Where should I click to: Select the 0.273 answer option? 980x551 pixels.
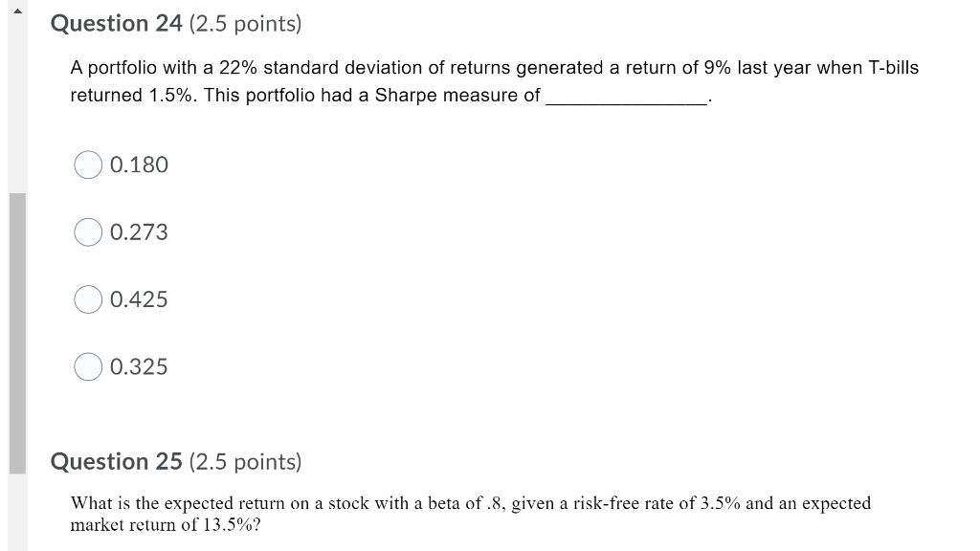coord(138,231)
